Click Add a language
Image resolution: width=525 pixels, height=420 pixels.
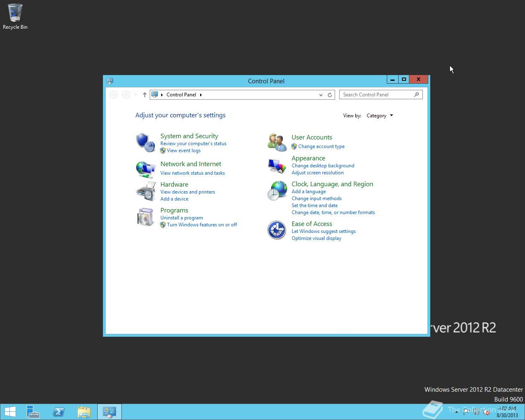pyautogui.click(x=308, y=192)
